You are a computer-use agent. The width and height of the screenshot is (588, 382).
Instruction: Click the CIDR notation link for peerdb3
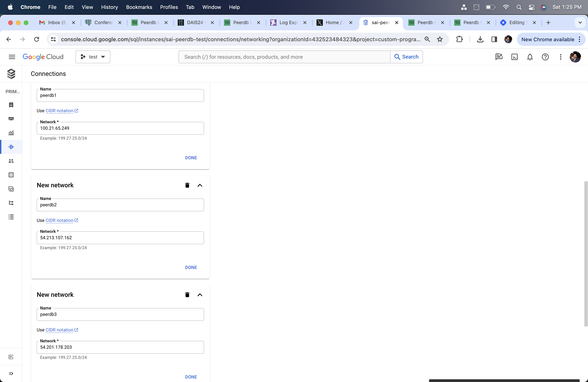tap(59, 330)
